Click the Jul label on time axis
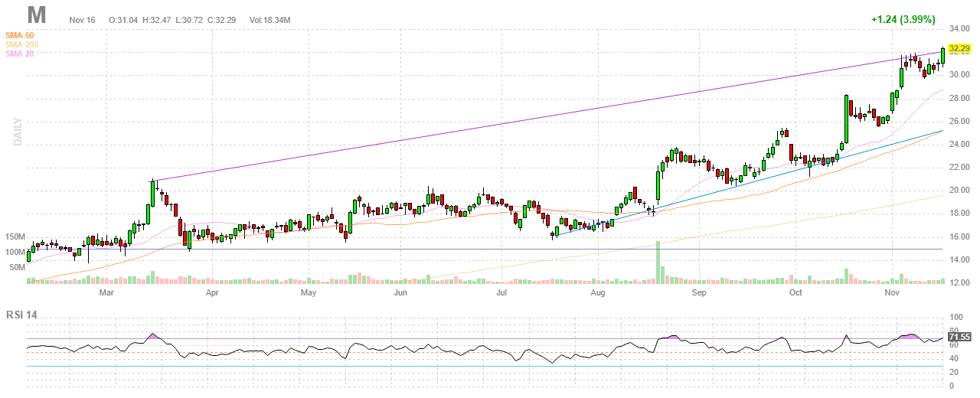 click(501, 292)
